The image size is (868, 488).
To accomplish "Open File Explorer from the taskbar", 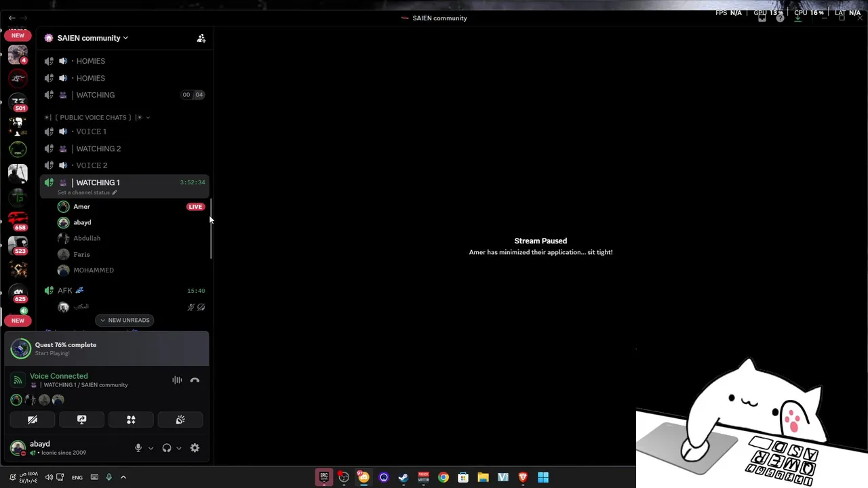I will tap(483, 477).
